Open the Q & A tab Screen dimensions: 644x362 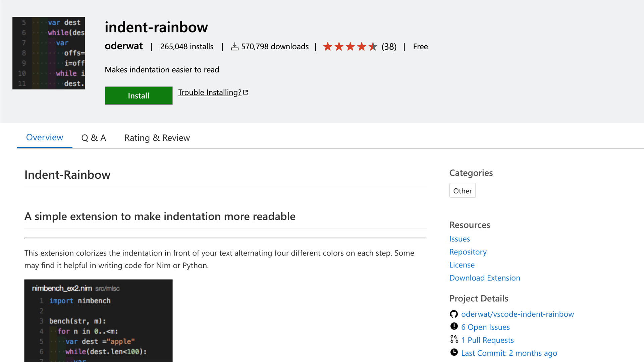tap(94, 138)
